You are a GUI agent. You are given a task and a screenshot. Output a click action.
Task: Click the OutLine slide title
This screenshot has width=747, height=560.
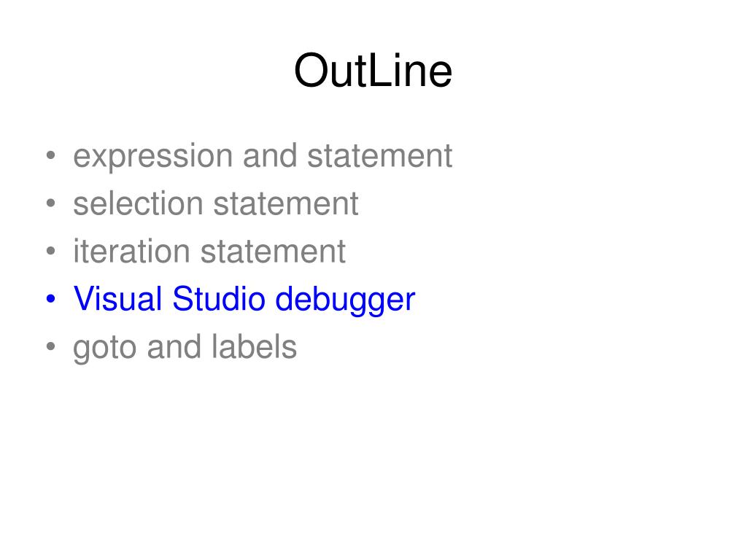pyautogui.click(x=373, y=71)
